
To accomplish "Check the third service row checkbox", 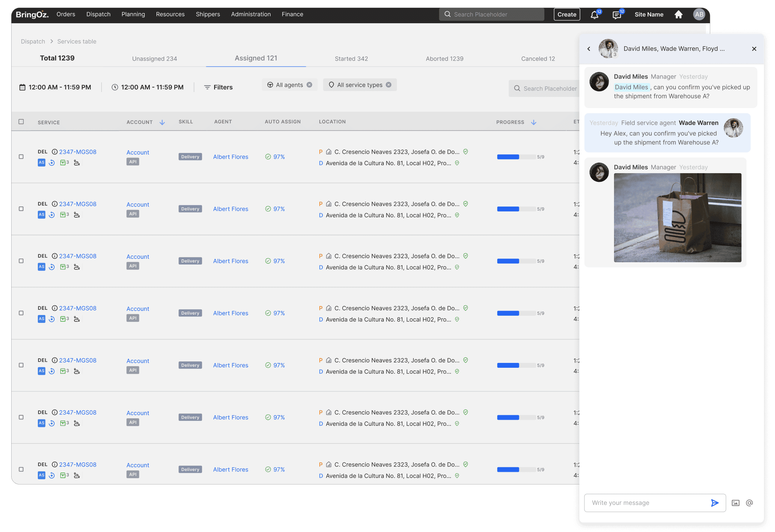I will pyautogui.click(x=21, y=261).
